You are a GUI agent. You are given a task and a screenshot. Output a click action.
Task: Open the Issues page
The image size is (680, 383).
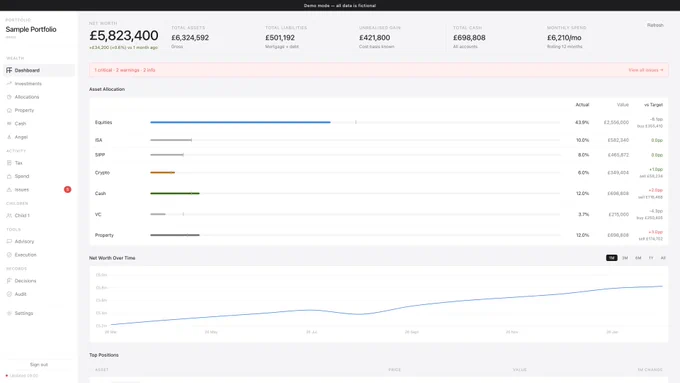[39, 190]
